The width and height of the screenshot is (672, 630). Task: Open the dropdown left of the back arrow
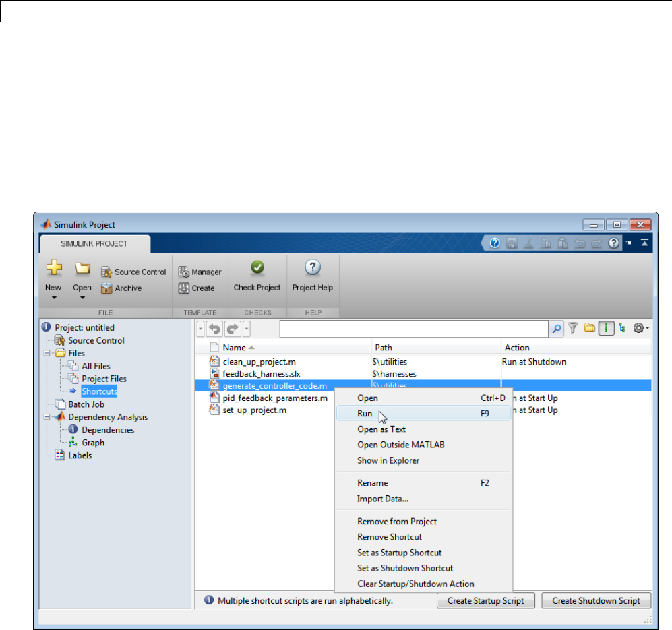pos(201,329)
